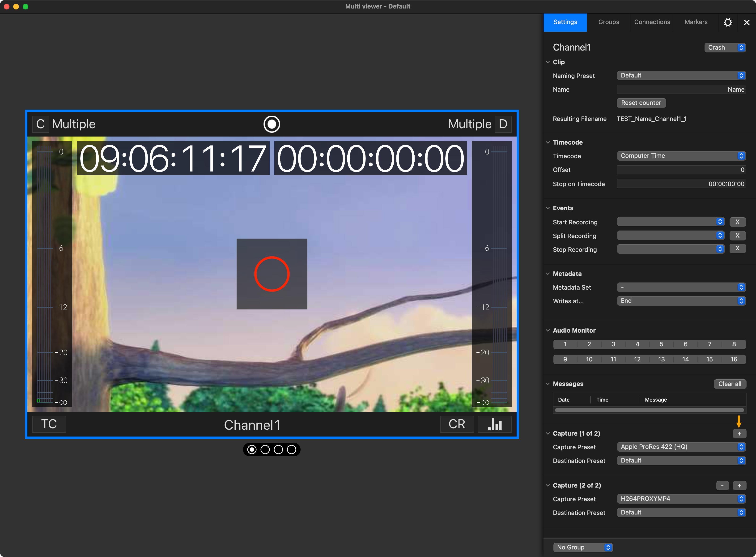Screen dimensions: 756x557
Task: Toggle audio monitor channel 16
Action: pos(734,360)
